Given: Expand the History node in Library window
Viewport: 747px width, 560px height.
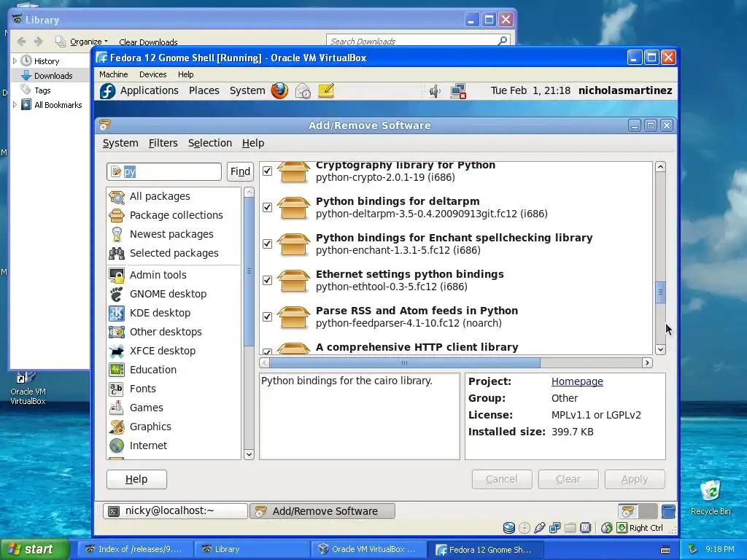Looking at the screenshot, I should (x=15, y=61).
